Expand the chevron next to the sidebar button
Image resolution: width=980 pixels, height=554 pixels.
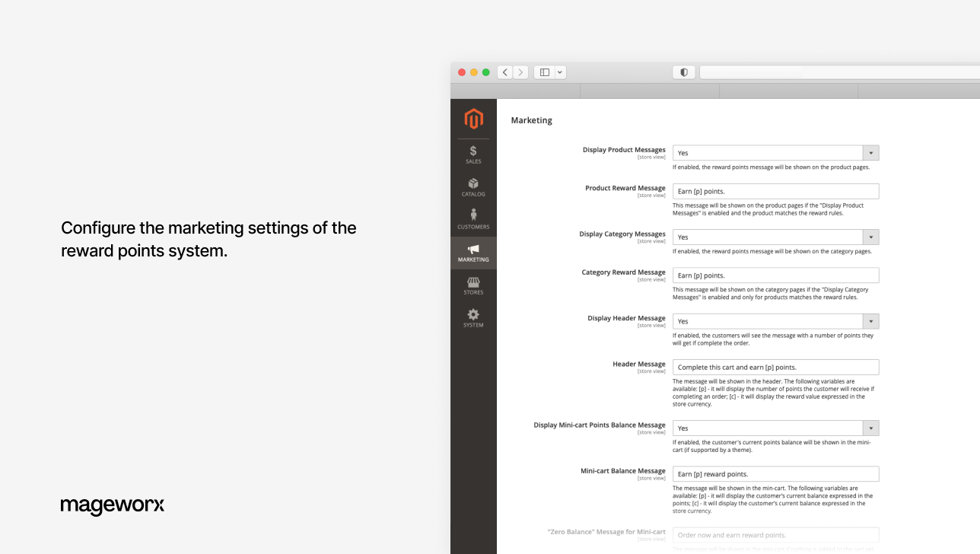[560, 72]
